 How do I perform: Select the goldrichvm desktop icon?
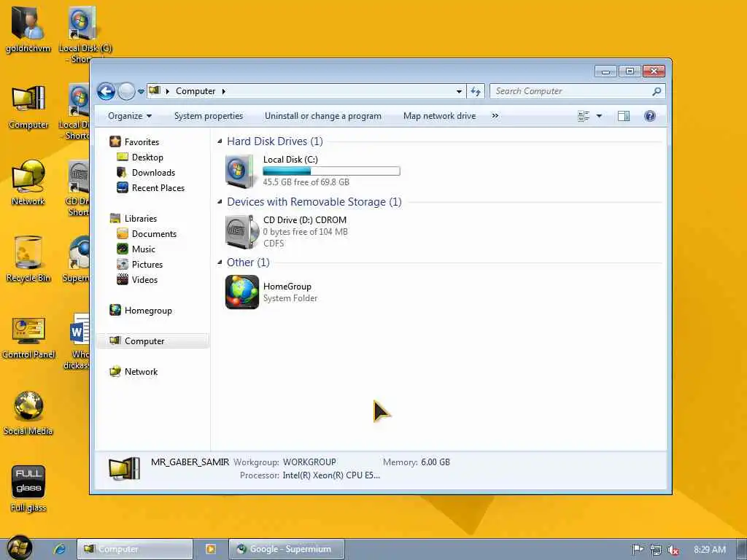[28, 31]
